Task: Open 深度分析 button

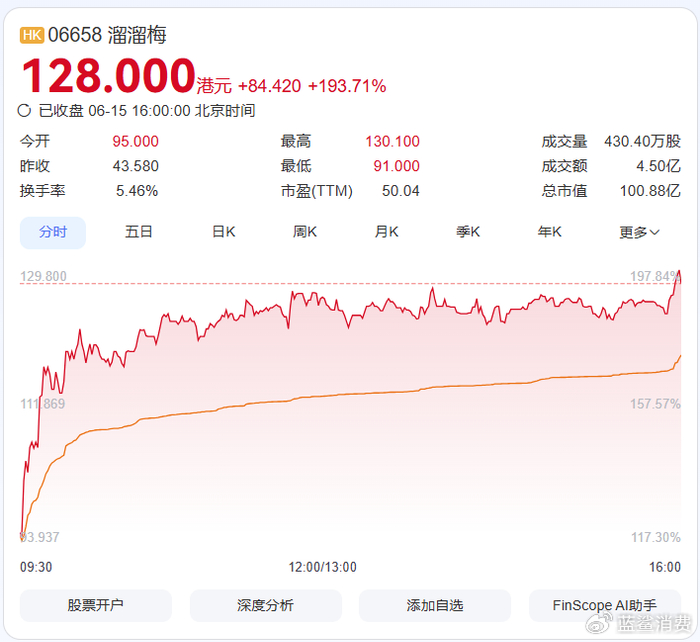Action: tap(266, 605)
